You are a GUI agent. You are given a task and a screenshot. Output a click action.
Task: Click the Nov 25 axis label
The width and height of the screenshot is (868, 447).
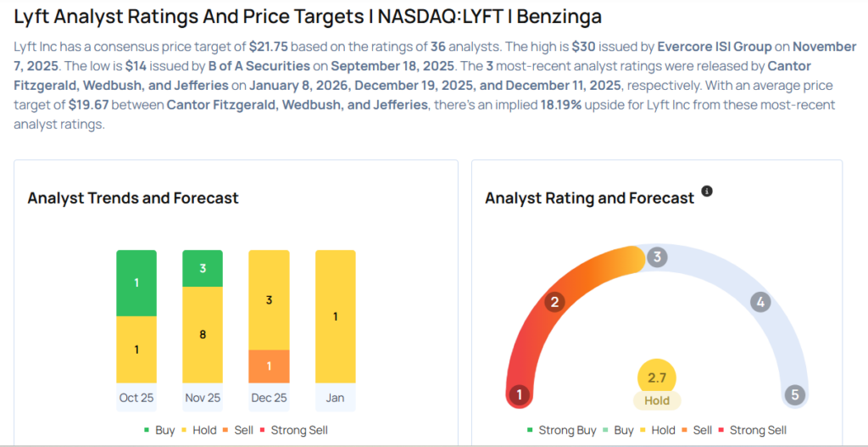click(x=203, y=398)
